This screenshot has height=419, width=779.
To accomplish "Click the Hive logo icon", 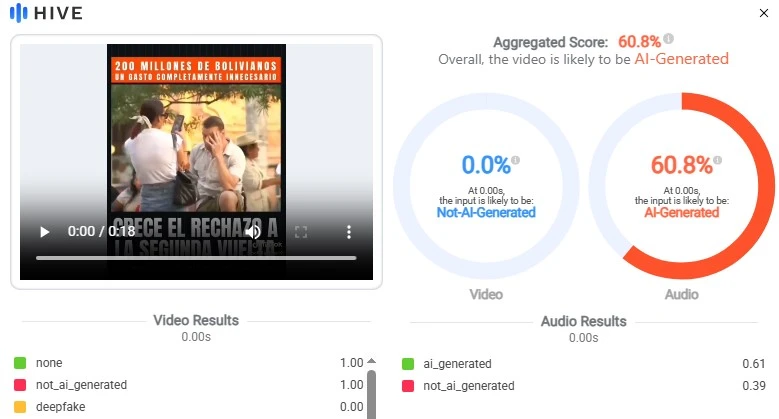I will 17,13.
